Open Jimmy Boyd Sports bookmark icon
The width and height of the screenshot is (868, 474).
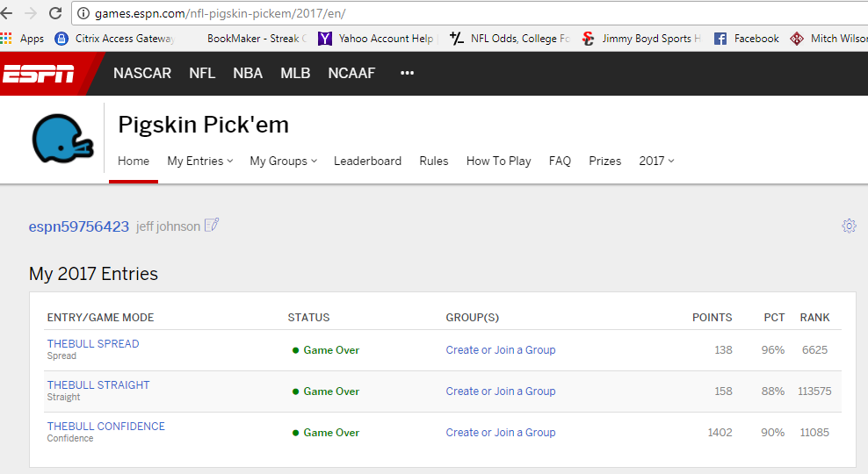click(x=588, y=38)
